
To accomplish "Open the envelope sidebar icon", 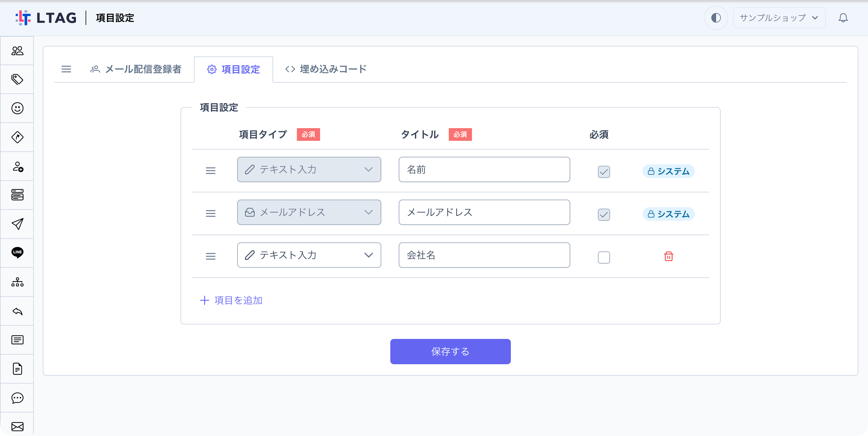I will click(17, 427).
